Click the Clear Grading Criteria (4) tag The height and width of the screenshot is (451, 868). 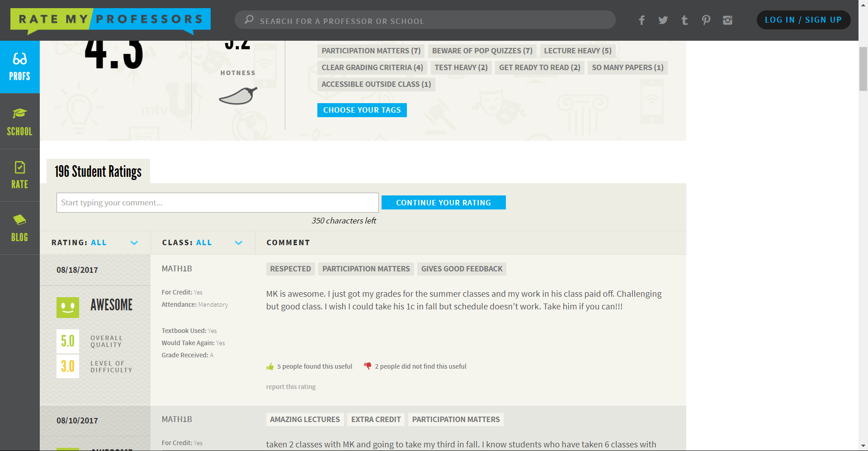click(x=373, y=67)
